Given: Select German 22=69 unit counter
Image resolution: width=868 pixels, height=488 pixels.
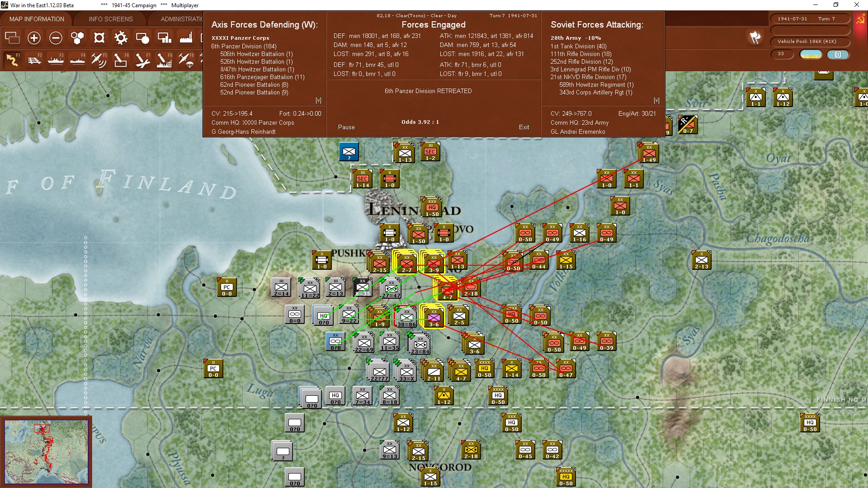Looking at the screenshot, I should click(364, 343).
